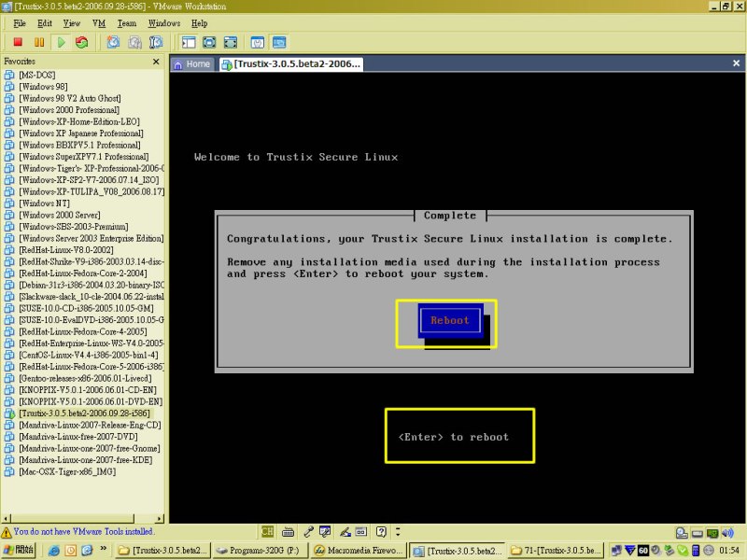The height and width of the screenshot is (560, 747).
Task: Expand taskbar quick launch chevron
Action: (103, 549)
